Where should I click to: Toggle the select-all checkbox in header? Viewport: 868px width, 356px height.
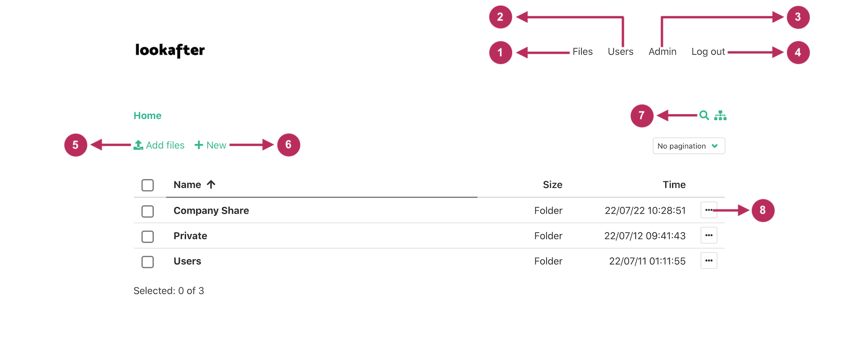click(148, 185)
